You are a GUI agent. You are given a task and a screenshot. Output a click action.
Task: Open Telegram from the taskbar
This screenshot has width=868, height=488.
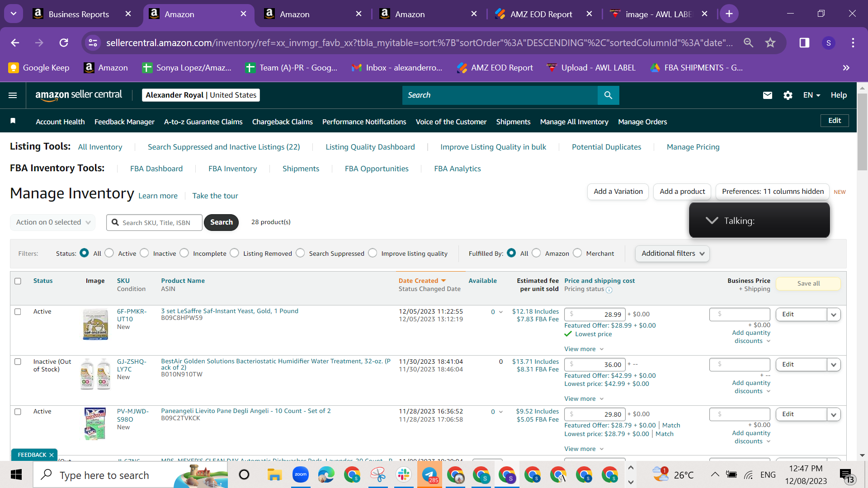point(429,474)
